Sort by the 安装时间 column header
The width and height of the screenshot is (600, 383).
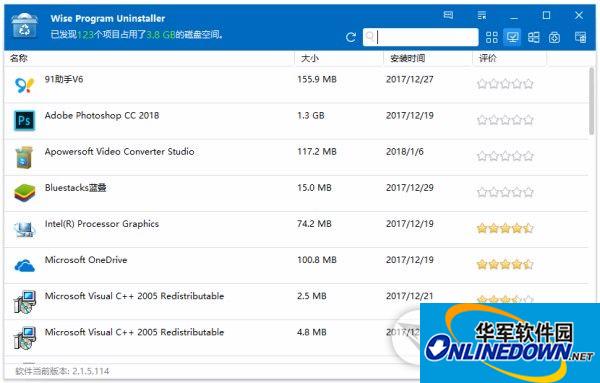pos(407,58)
